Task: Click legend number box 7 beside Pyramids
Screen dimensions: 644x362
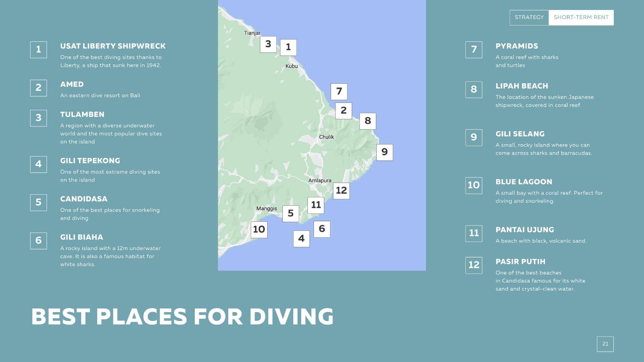Action: tap(474, 50)
